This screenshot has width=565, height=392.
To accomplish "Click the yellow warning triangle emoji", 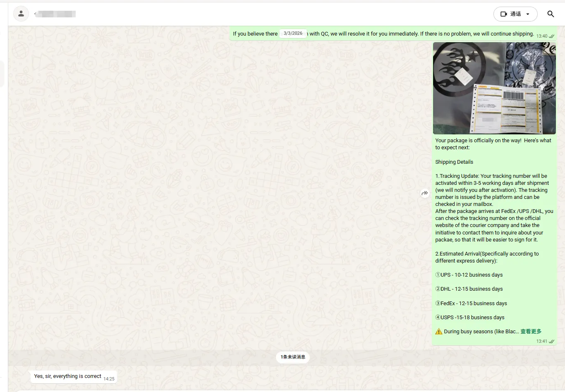I will coord(439,332).
